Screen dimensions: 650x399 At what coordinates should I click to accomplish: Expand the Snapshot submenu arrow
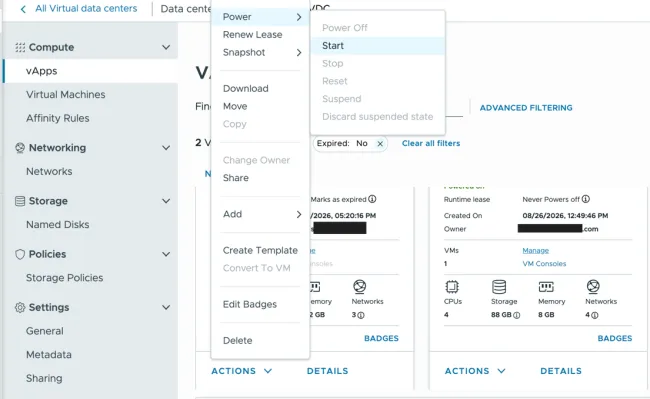[299, 53]
